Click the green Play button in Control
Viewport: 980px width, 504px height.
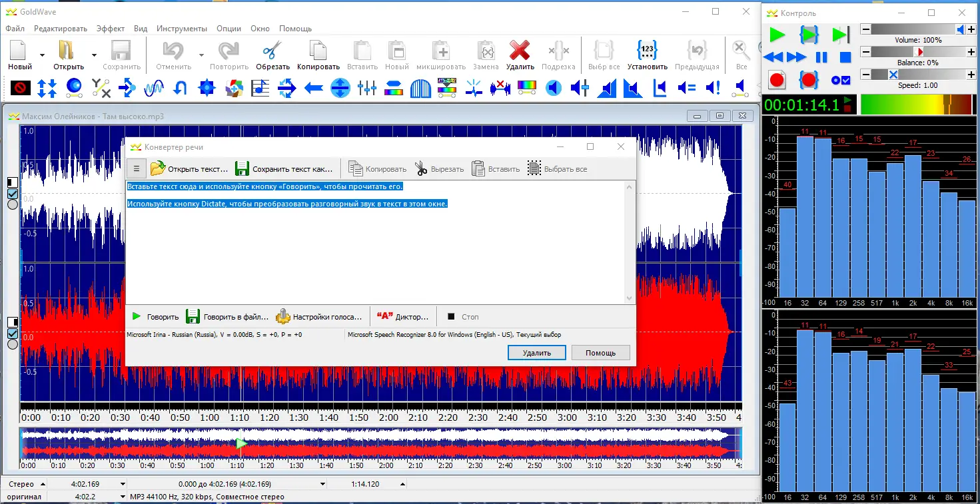pos(777,35)
